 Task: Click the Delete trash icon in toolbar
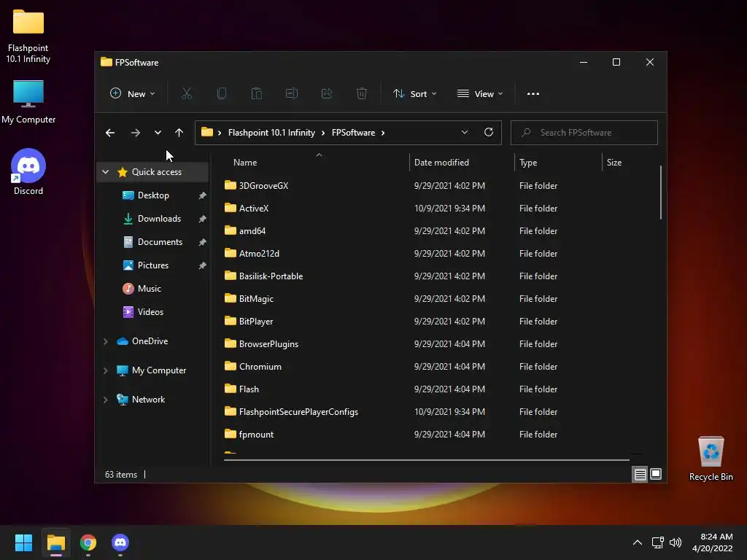pyautogui.click(x=362, y=94)
